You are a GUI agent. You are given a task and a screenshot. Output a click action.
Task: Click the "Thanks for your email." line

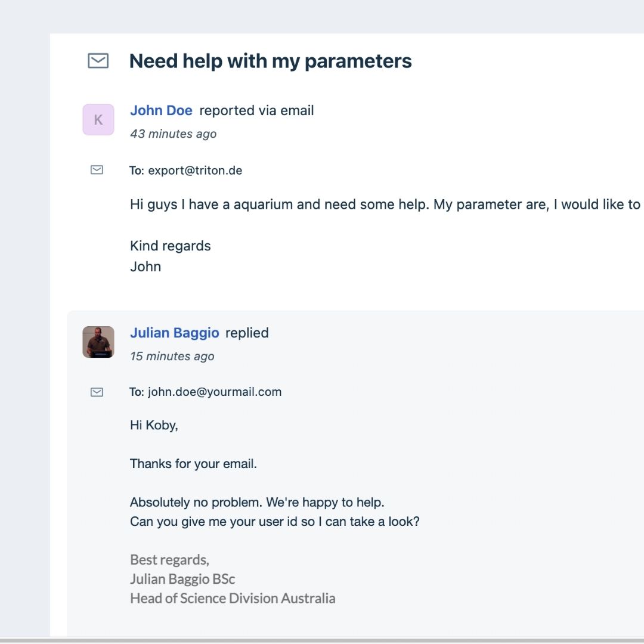pos(193,463)
